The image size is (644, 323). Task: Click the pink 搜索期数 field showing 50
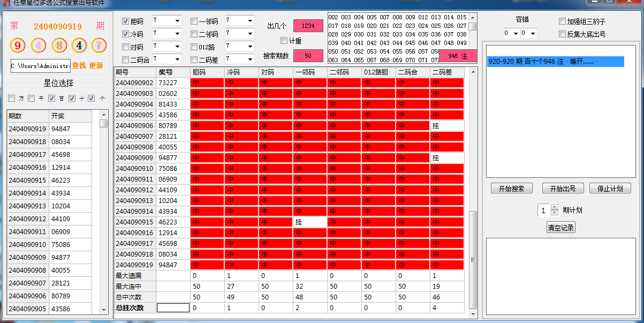tap(308, 56)
